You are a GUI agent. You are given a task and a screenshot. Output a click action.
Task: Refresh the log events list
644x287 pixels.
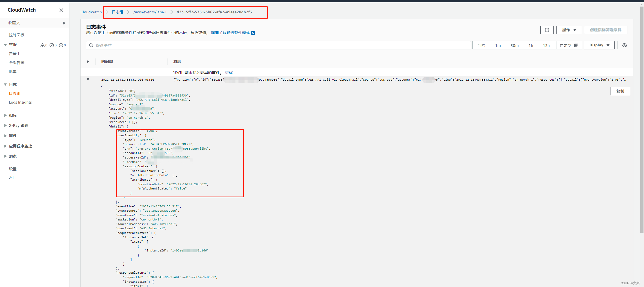(x=547, y=30)
